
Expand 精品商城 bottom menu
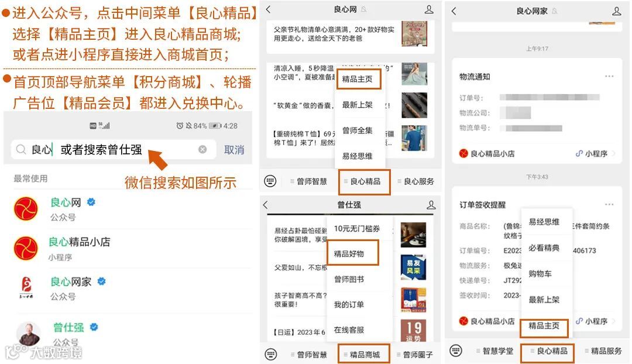point(365,354)
